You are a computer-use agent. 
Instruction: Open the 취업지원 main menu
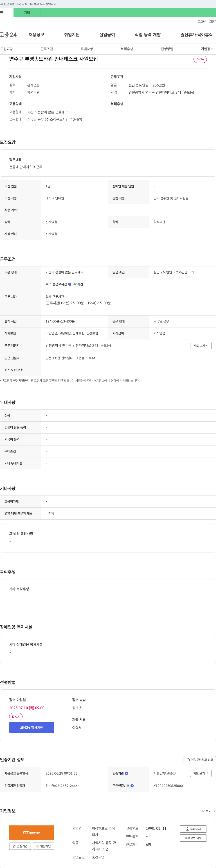[x=72, y=35]
